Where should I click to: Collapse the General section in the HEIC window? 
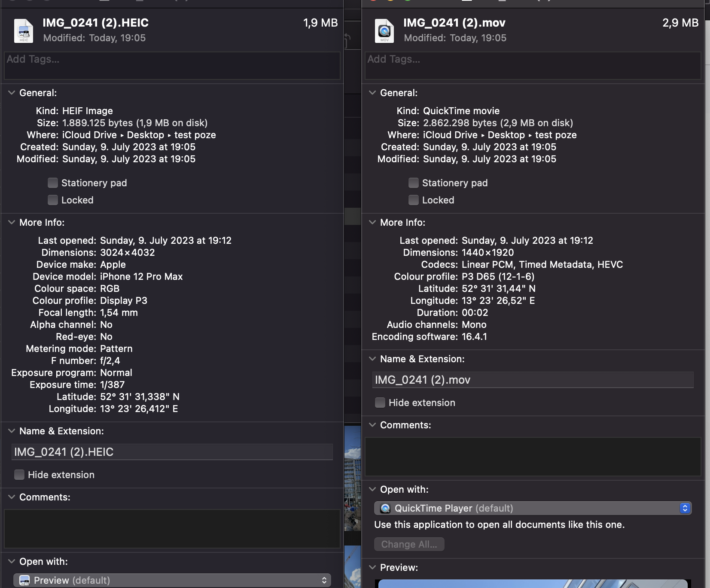(12, 93)
